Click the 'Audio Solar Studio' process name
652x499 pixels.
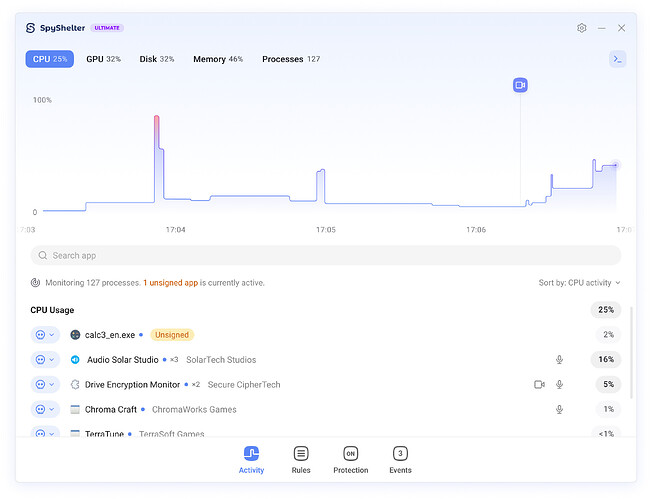[123, 360]
